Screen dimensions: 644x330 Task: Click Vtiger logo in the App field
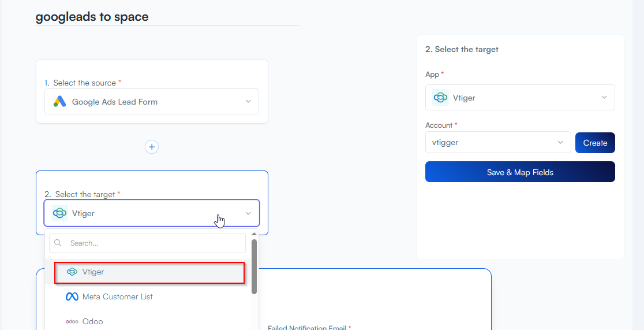441,98
